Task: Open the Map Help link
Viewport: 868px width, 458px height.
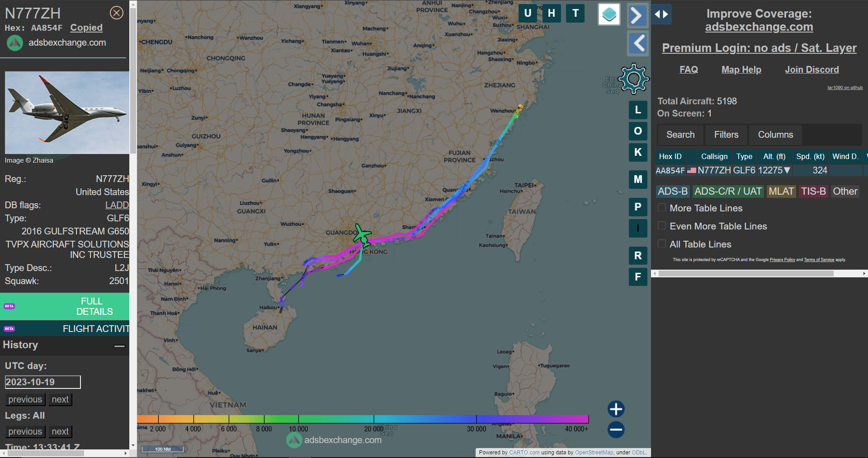Action: [741, 70]
